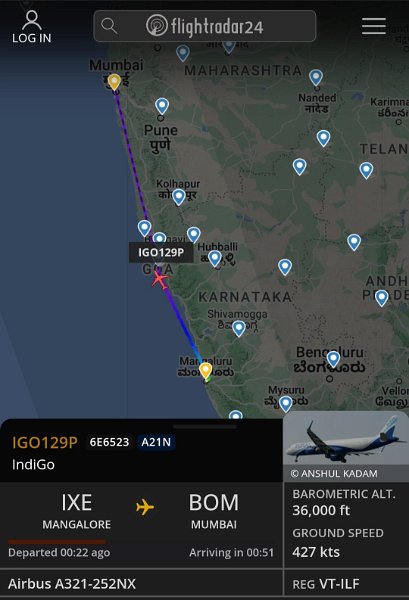Focus the flightradar24 search field
409x600 pixels.
click(205, 26)
